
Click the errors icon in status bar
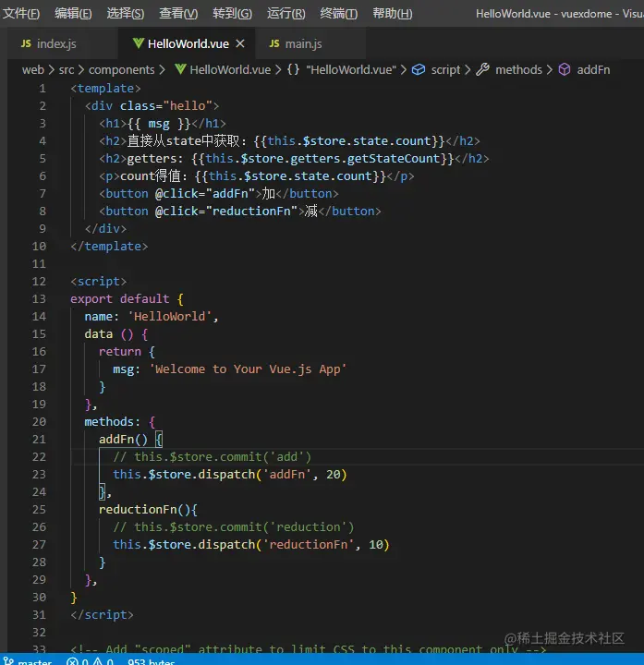click(73, 661)
